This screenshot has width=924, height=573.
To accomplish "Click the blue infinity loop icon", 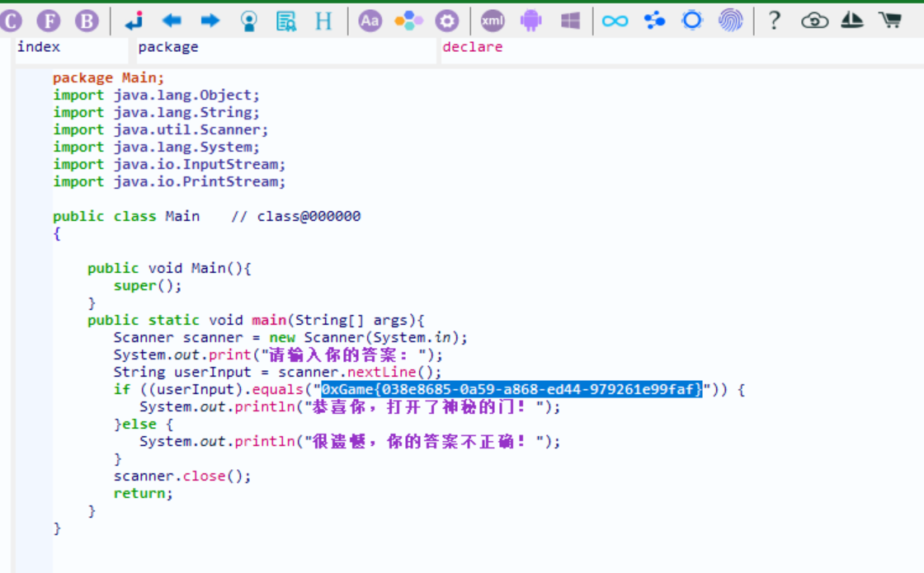I will [x=615, y=21].
